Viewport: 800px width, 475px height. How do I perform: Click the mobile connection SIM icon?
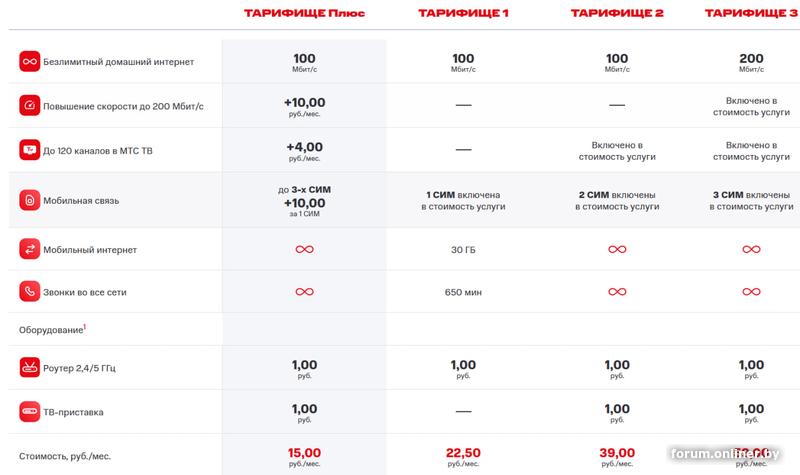(x=28, y=200)
